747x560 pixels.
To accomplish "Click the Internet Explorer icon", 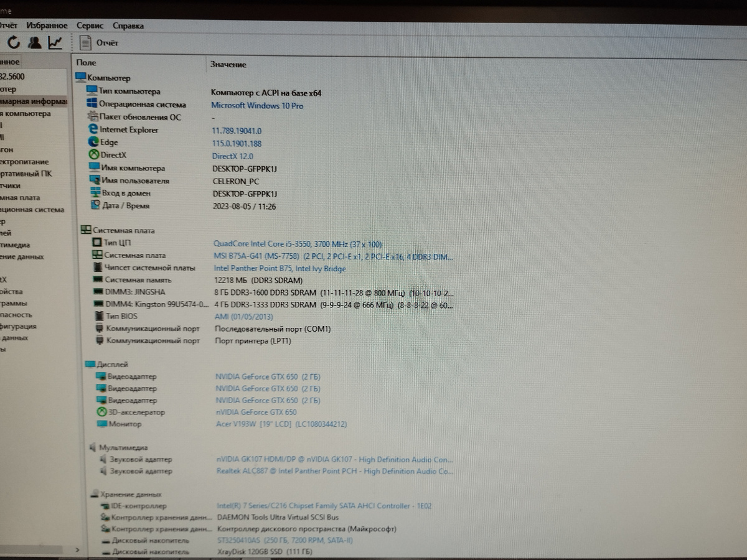I will 93,129.
